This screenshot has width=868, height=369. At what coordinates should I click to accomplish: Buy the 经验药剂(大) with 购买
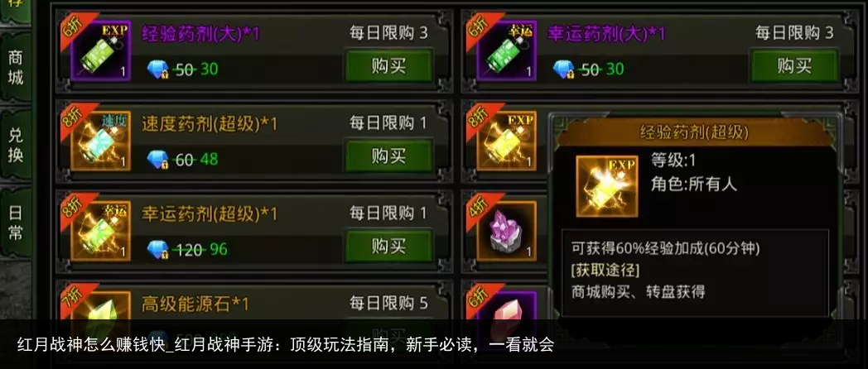coord(388,66)
